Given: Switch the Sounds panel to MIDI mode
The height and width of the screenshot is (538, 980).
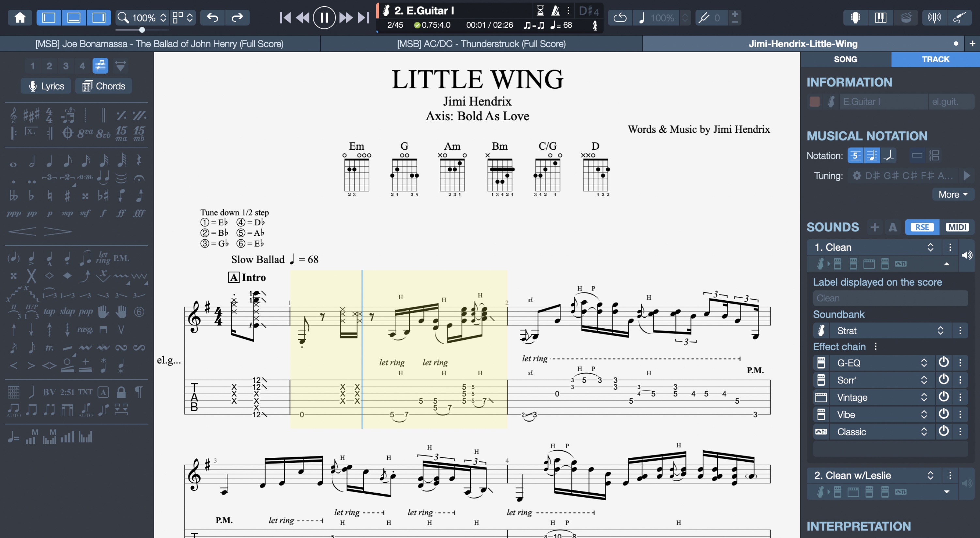Looking at the screenshot, I should [x=957, y=227].
